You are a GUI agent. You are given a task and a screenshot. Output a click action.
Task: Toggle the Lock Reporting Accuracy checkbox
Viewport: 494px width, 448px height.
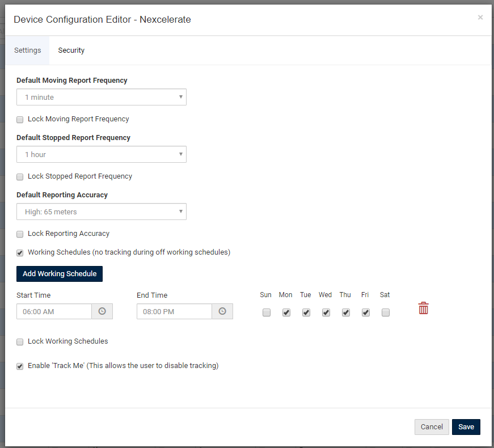[20, 234]
